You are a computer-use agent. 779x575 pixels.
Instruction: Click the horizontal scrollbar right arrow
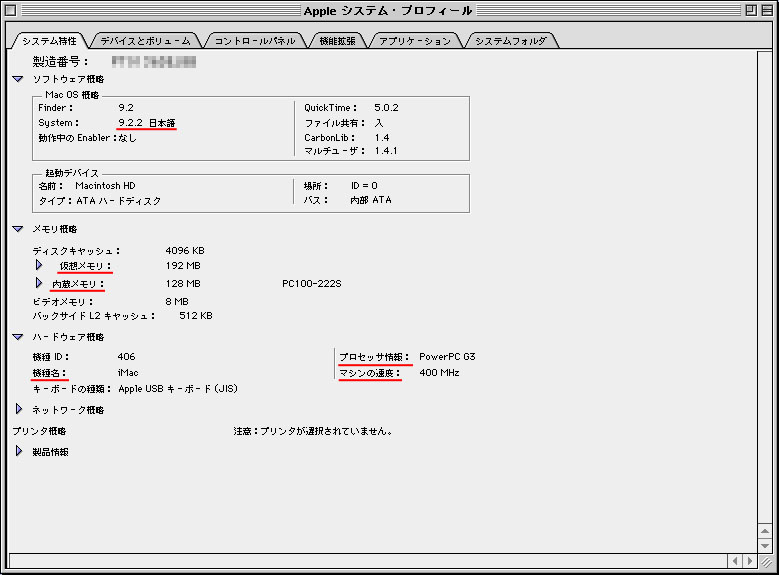tap(750, 561)
